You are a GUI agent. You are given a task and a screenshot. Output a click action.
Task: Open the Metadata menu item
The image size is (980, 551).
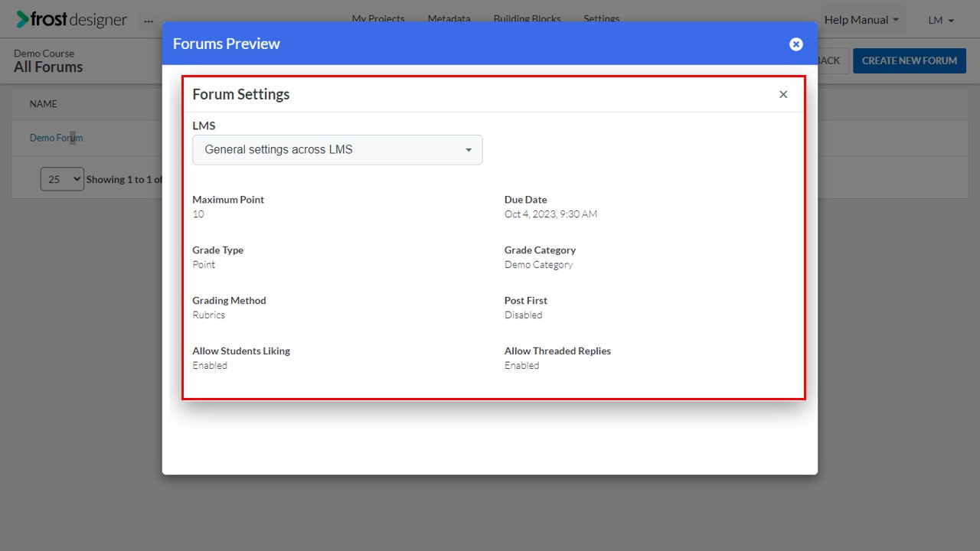[449, 18]
